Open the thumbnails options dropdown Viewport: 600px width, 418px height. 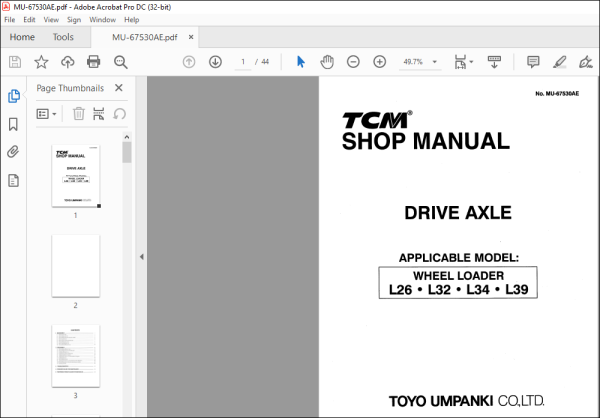46,114
